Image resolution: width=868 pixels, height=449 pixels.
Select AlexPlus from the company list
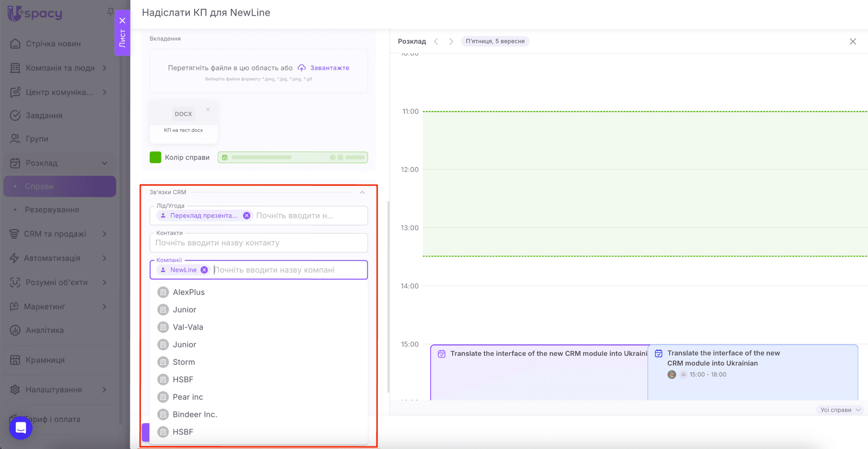189,292
